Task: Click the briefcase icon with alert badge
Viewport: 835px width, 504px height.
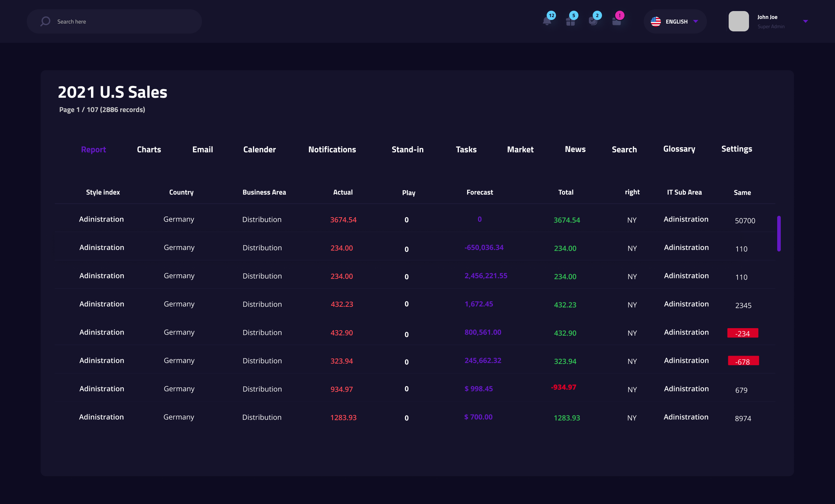Action: pos(617,21)
